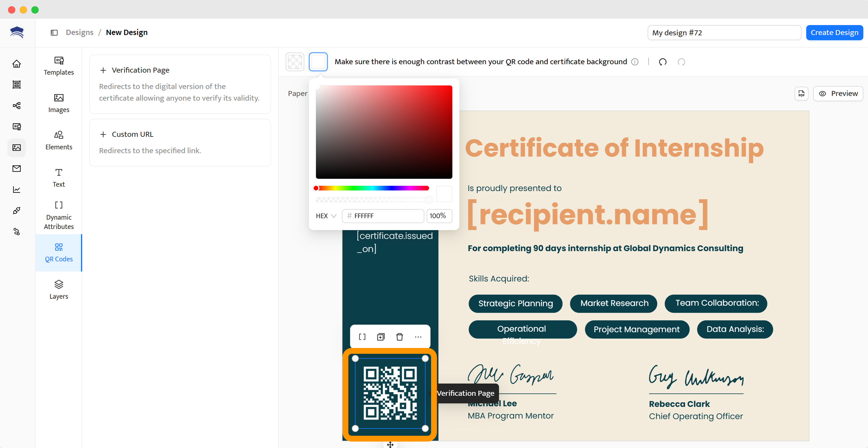Open the Layers tab
The height and width of the screenshot is (448, 868).
tap(59, 289)
